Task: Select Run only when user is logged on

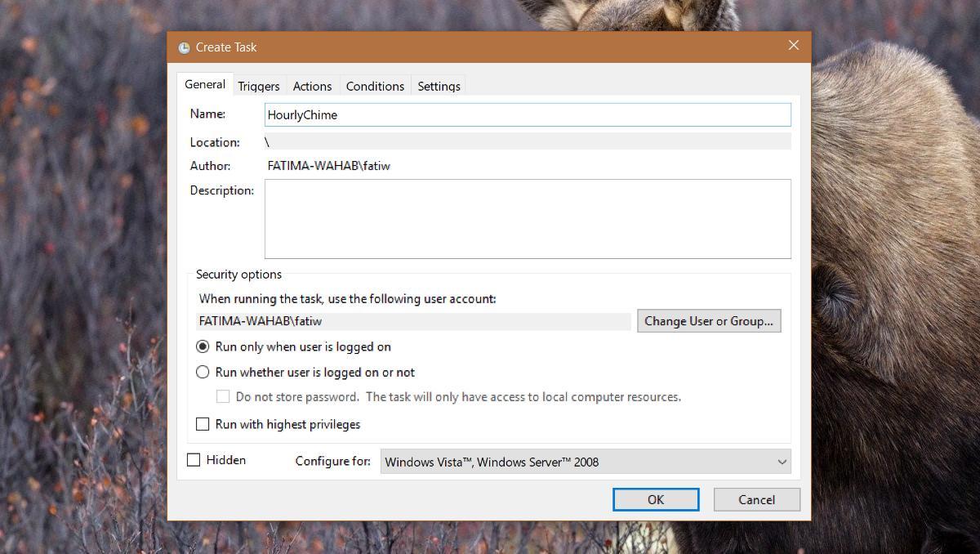Action: 203,346
